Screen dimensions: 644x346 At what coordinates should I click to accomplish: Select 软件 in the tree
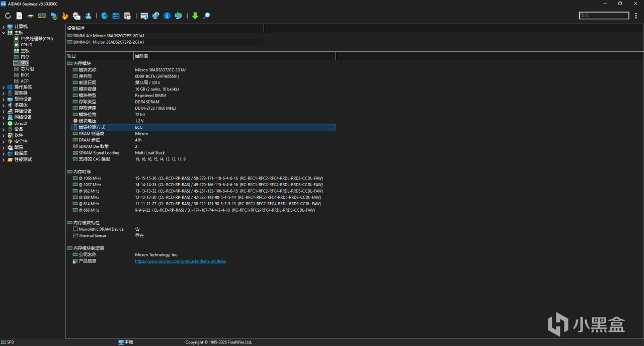[x=19, y=135]
